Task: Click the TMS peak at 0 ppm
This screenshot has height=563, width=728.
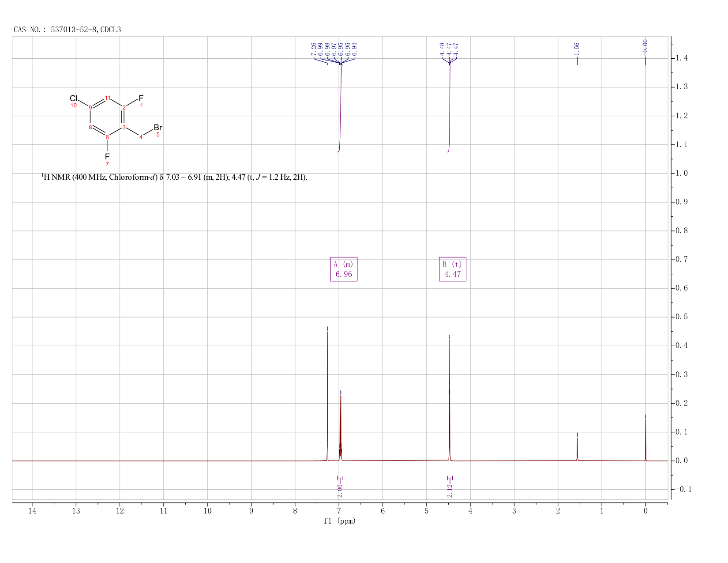Action: click(645, 441)
